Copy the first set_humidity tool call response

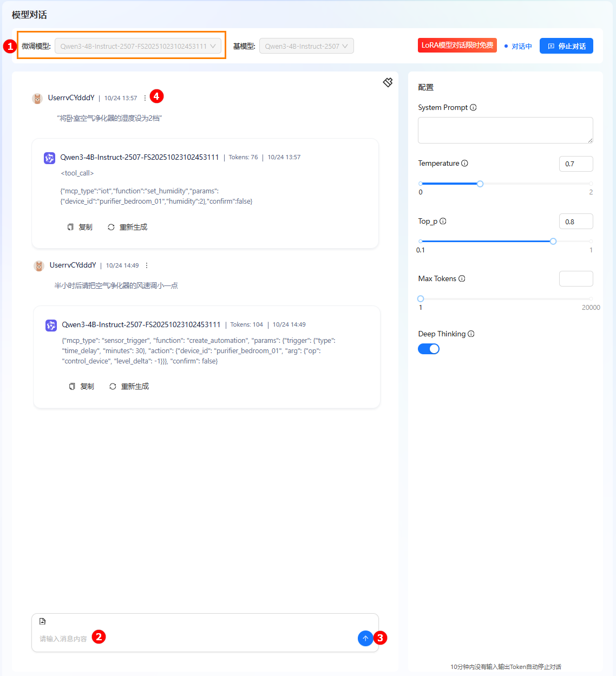pos(80,227)
